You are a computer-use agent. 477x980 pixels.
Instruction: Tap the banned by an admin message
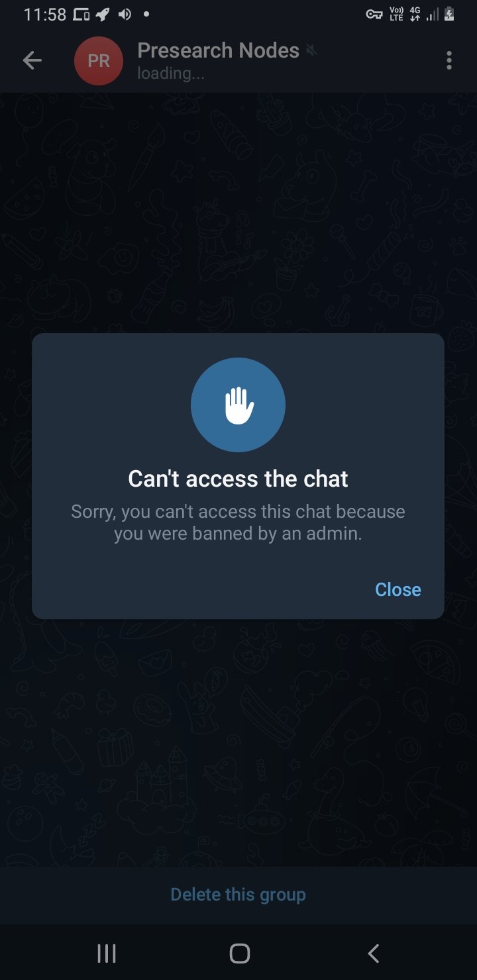click(238, 522)
